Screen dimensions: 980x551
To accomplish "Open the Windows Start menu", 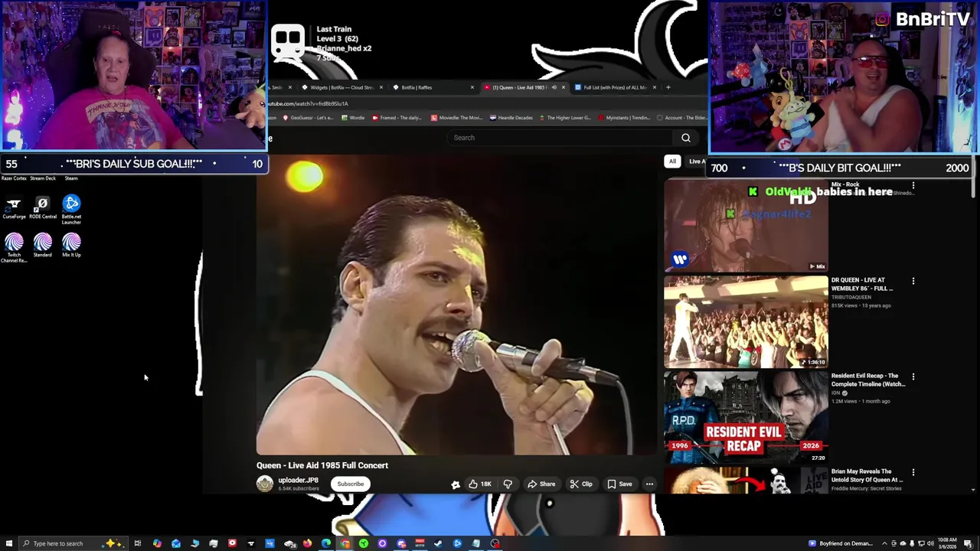I will pos(8,543).
